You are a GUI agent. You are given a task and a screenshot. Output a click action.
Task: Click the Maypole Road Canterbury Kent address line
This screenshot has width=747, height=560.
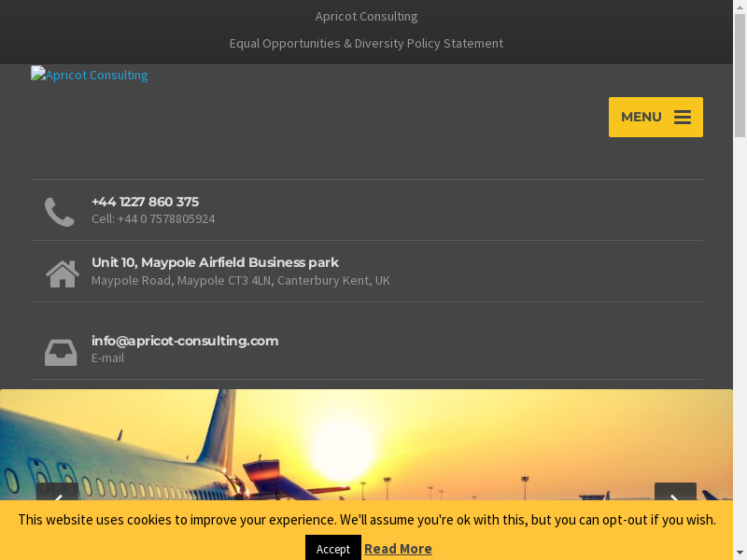tap(241, 281)
